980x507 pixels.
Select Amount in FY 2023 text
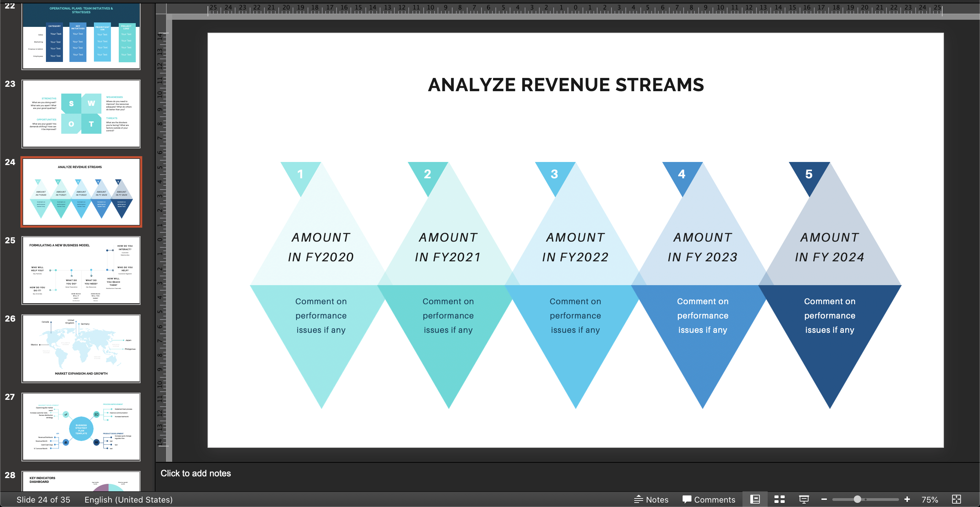[x=703, y=247]
